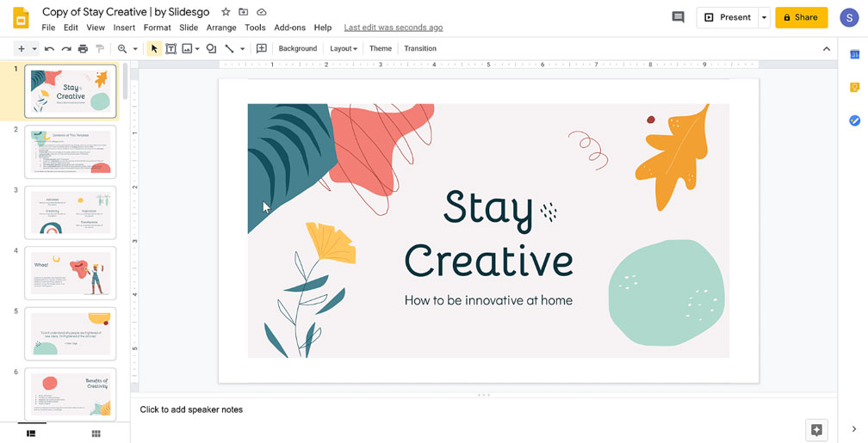Click the Add comment toolbar icon
This screenshot has height=443, width=868.
(x=261, y=49)
